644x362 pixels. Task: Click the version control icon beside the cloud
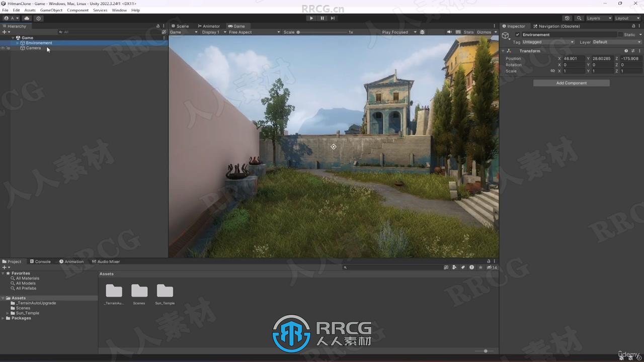click(x=38, y=18)
